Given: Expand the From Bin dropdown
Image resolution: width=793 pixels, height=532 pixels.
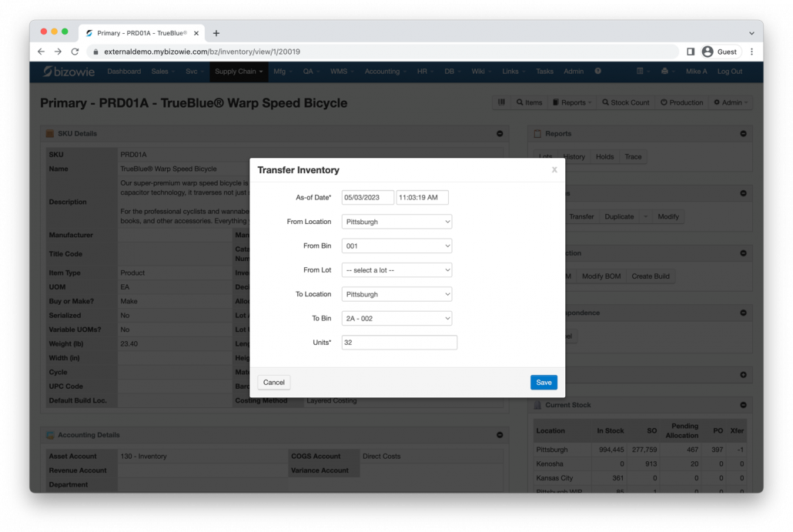Looking at the screenshot, I should pos(396,246).
